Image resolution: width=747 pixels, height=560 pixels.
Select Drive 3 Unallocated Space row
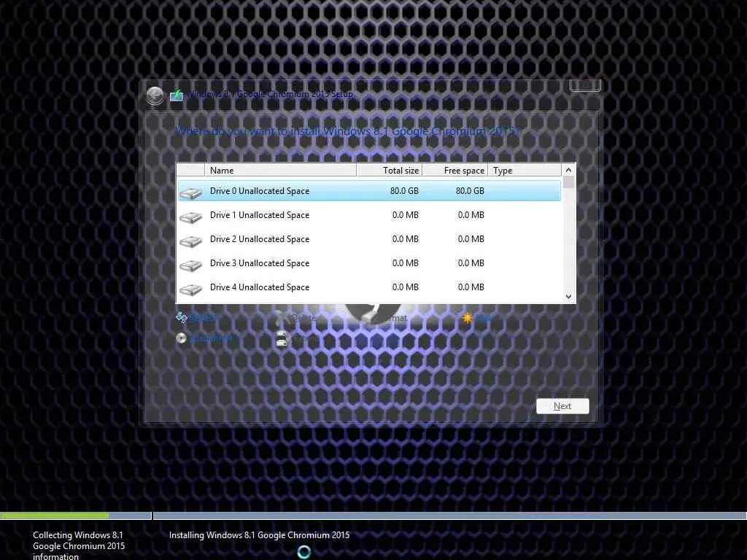(x=369, y=263)
